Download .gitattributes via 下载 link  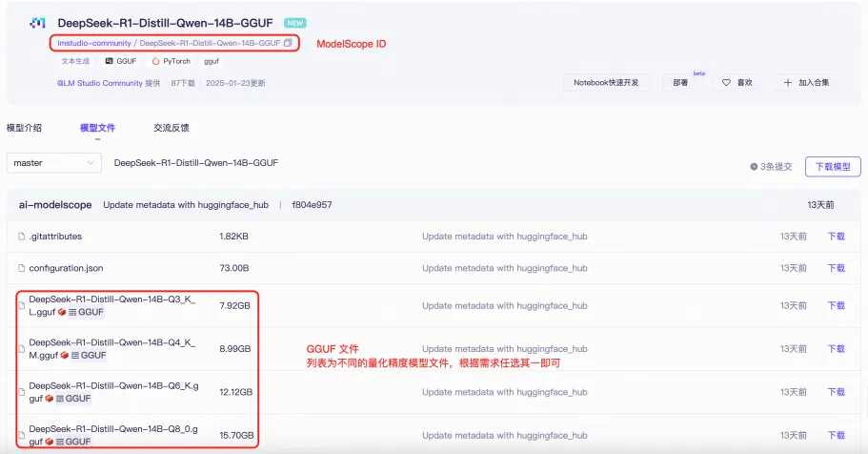836,237
